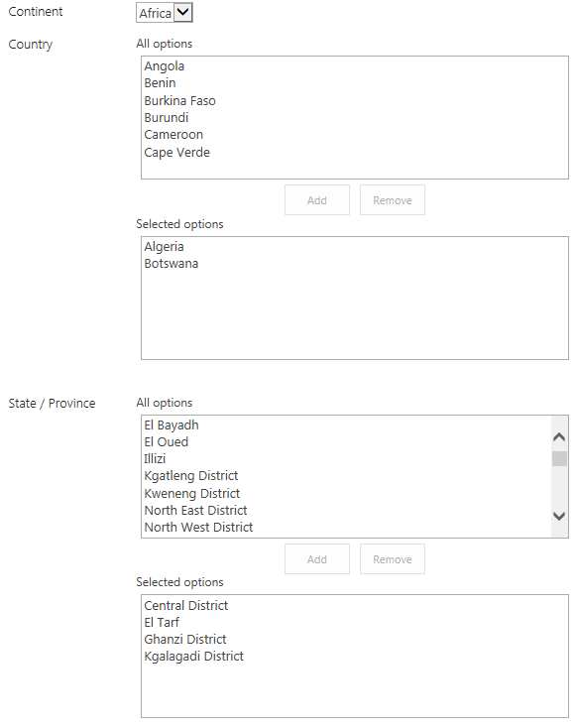Open the Continent dropdown showing Africa
This screenshot has height=728, width=578.
pyautogui.click(x=165, y=13)
